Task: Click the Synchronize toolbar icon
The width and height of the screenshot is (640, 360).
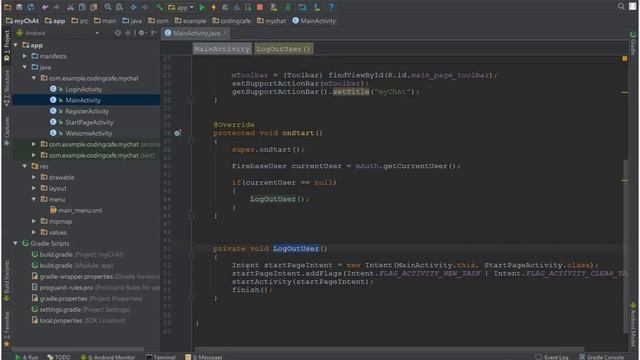Action: (x=31, y=7)
